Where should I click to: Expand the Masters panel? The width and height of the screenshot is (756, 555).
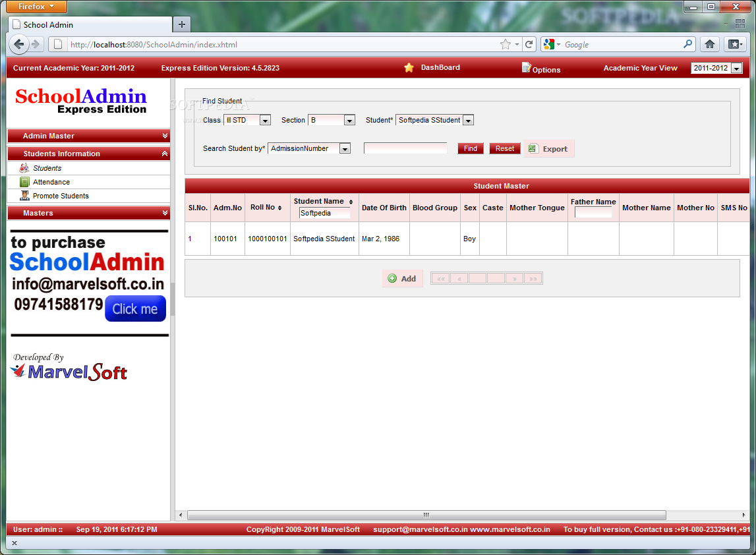pos(89,213)
